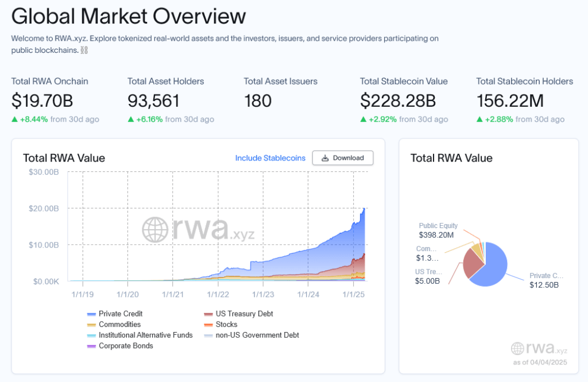Click the Corporate Bonds legend entry
588x382 pixels.
click(x=125, y=346)
